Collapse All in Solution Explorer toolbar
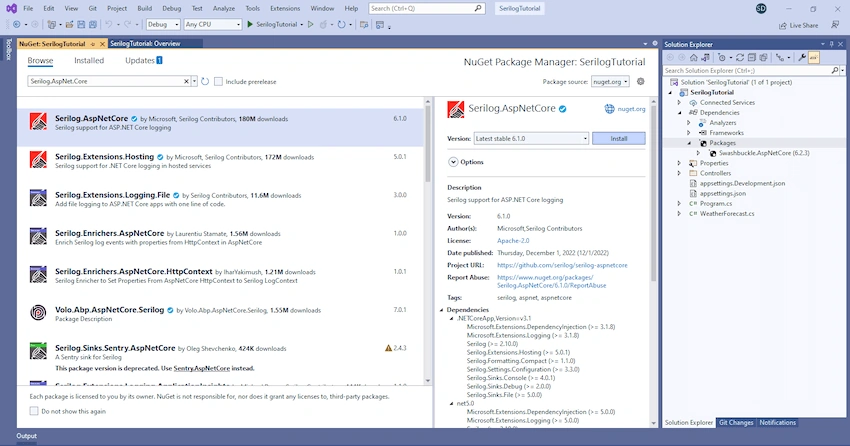Screen dimensions: 850x446 752,57
